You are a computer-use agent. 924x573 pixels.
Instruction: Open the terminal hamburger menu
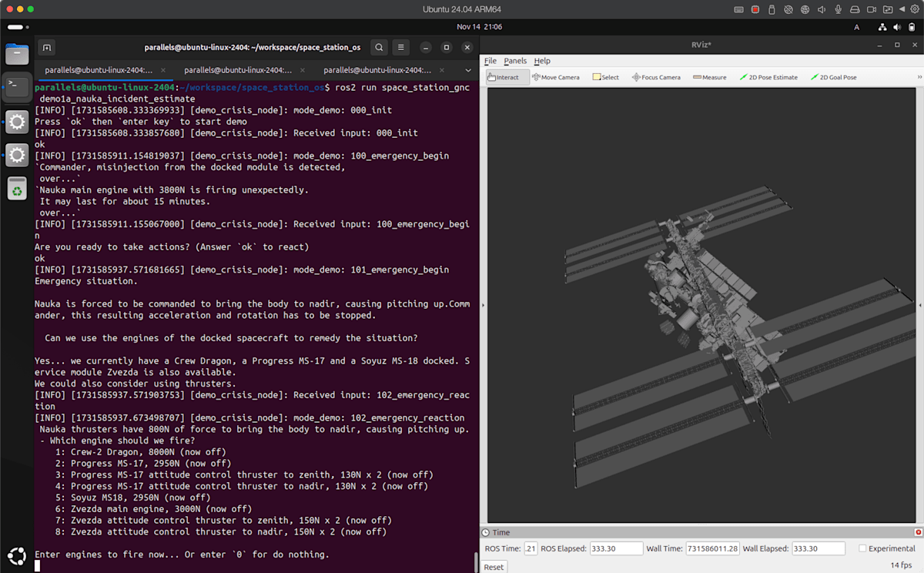tap(400, 48)
